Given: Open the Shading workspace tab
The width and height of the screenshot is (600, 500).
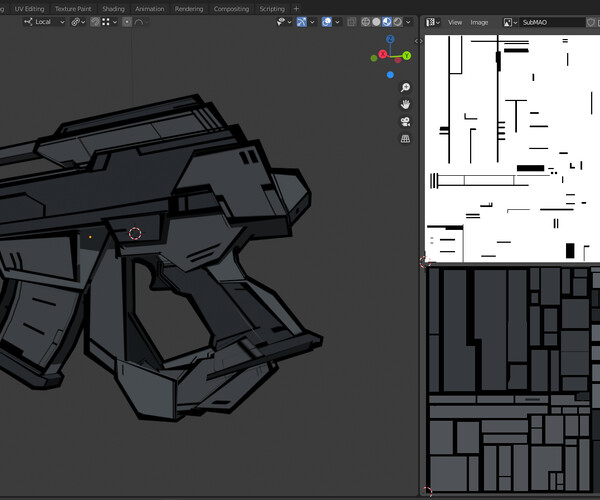Looking at the screenshot, I should click(x=113, y=8).
